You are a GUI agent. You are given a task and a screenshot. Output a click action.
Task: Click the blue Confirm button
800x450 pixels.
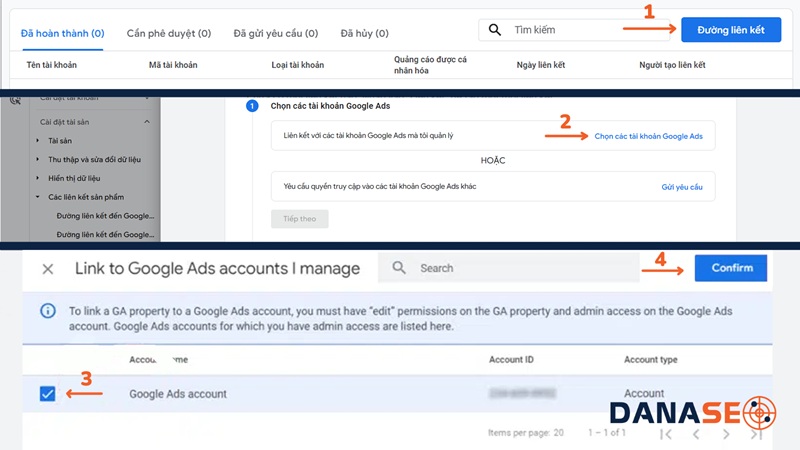click(731, 268)
